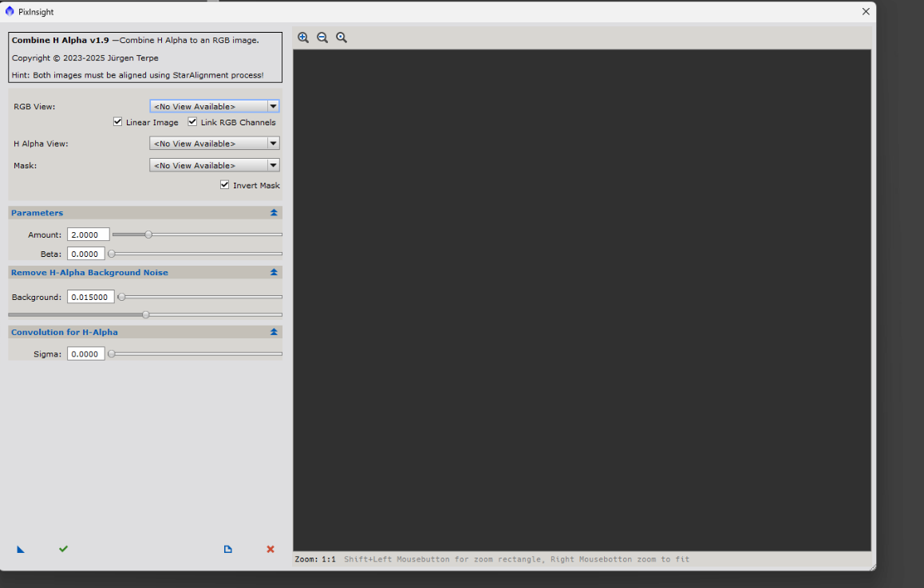Screen dimensions: 924x588
Task: Click the zoom out magnifier icon
Action: point(322,37)
